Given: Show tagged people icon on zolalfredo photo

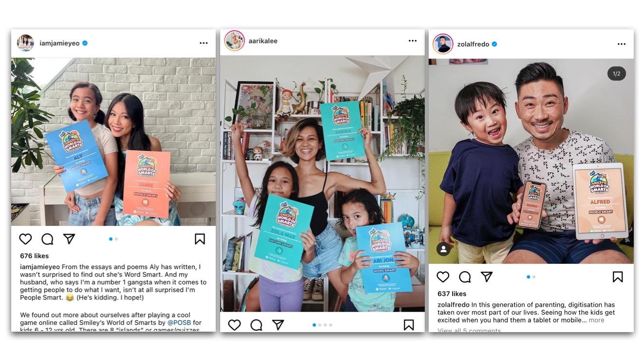Looking at the screenshot, I should [x=443, y=249].
